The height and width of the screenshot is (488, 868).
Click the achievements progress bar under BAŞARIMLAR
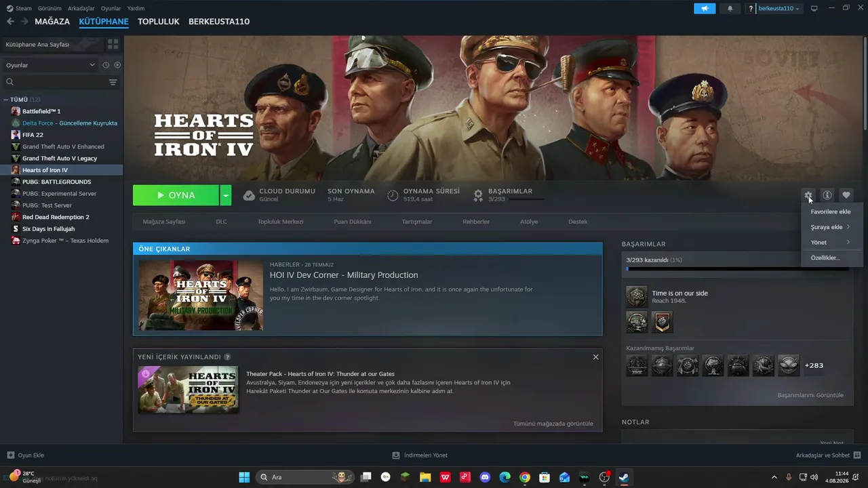pyautogui.click(x=738, y=269)
